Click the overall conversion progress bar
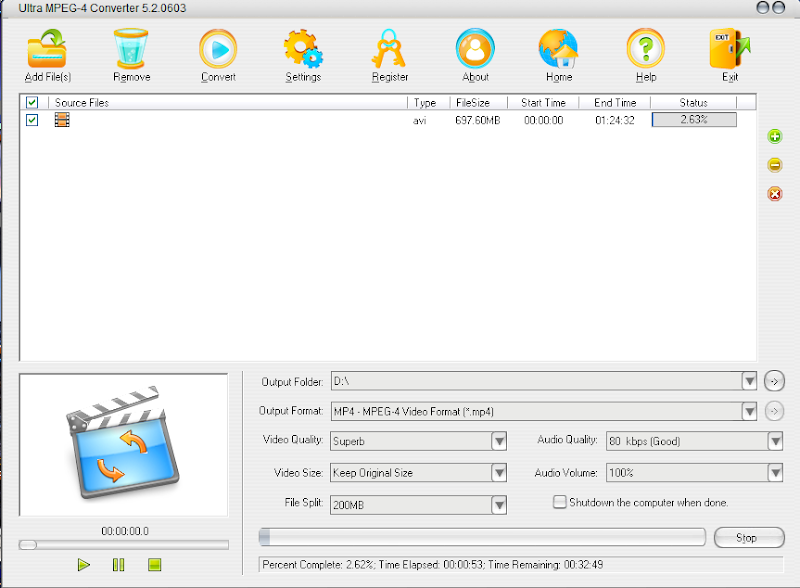This screenshot has height=588, width=800. (x=482, y=537)
